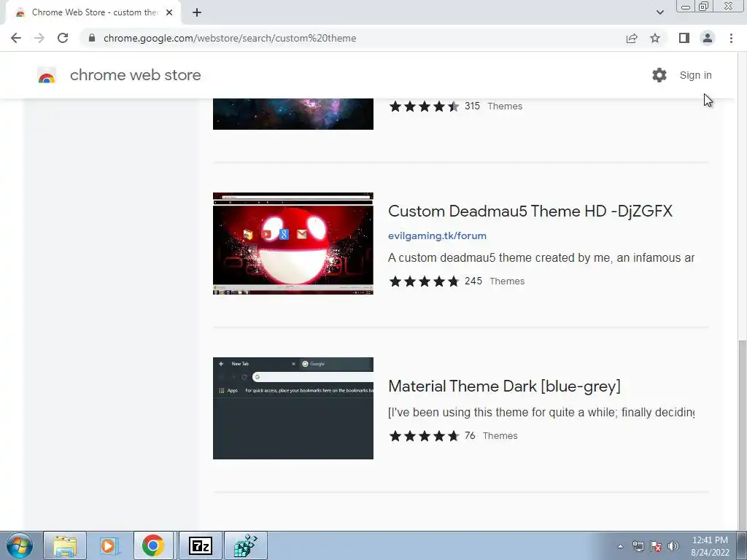Open Windows Media Player from taskbar
This screenshot has width=747, height=560.
(109, 545)
